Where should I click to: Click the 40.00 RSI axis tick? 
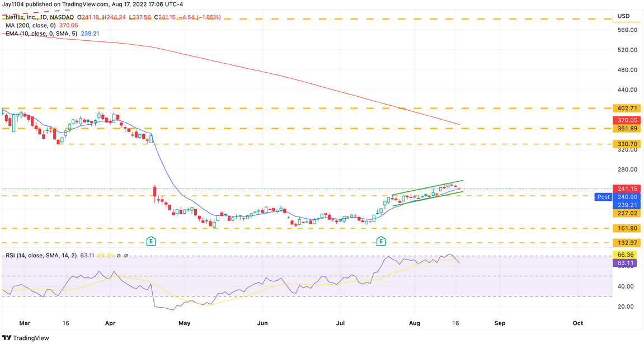625,286
